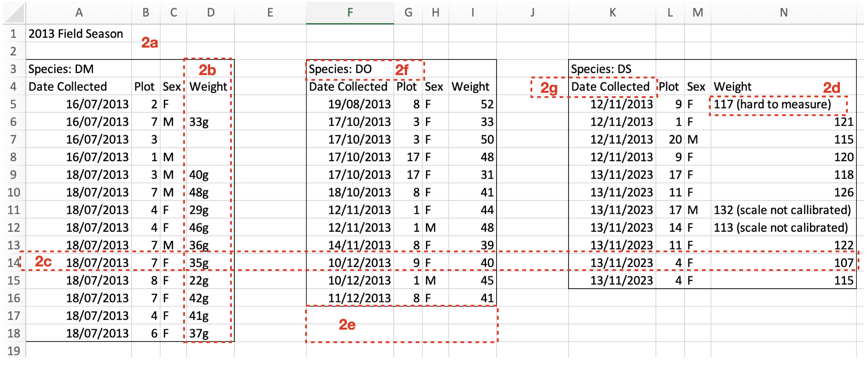Select column A header
This screenshot has width=868, height=366.
[78, 13]
